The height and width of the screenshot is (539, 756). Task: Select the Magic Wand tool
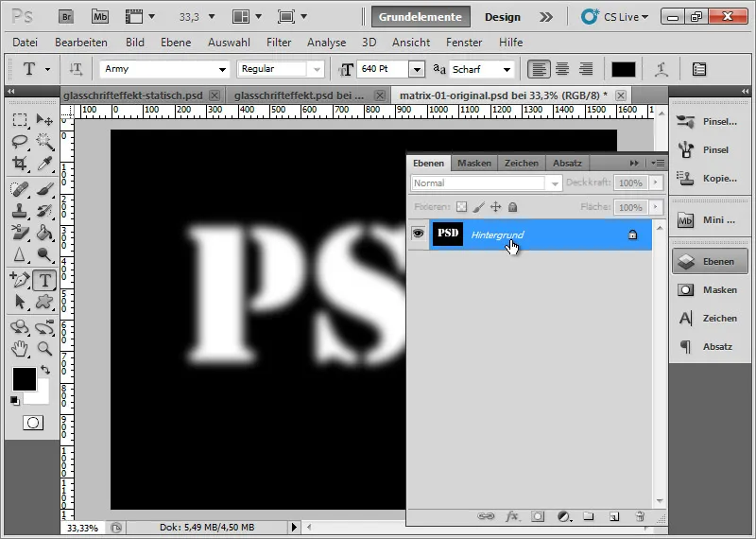coord(44,141)
